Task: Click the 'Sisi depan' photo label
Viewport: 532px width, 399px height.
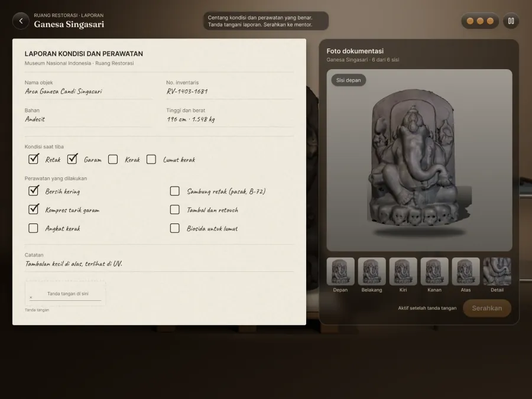Action: point(348,80)
